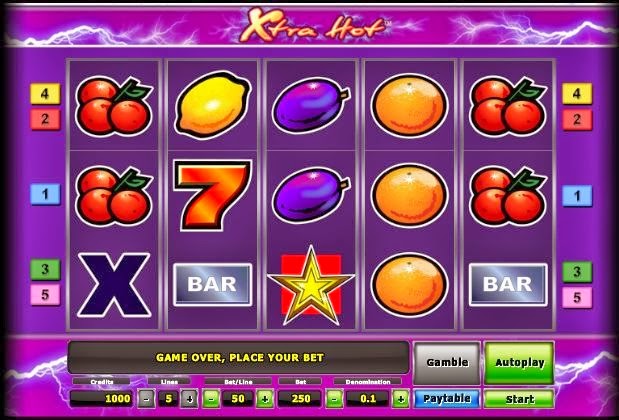Click the Gamble button
Screen dimensions: 619x420
447,362
